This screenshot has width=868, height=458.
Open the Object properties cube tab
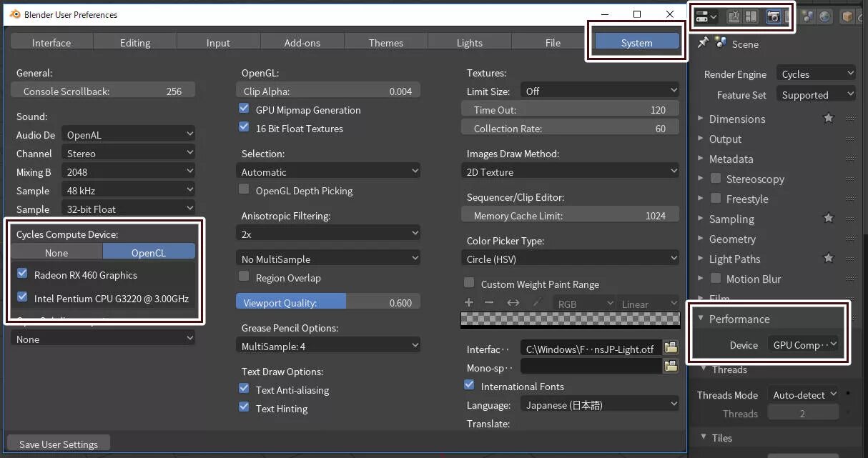tap(847, 16)
